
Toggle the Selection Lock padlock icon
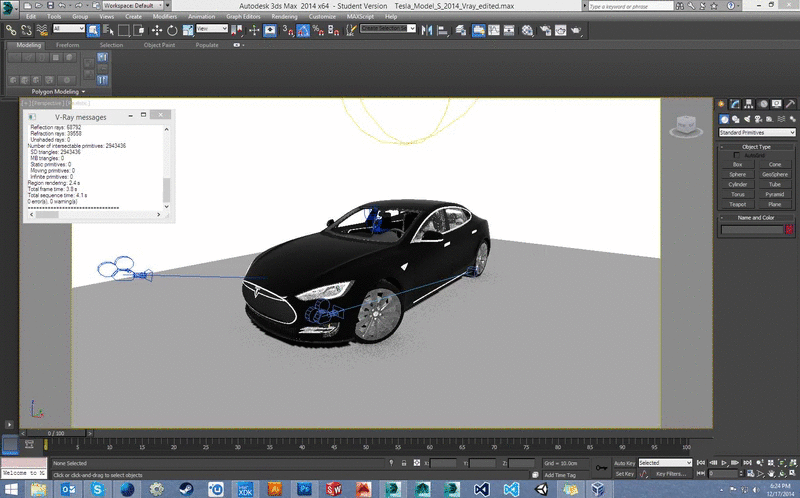point(404,463)
